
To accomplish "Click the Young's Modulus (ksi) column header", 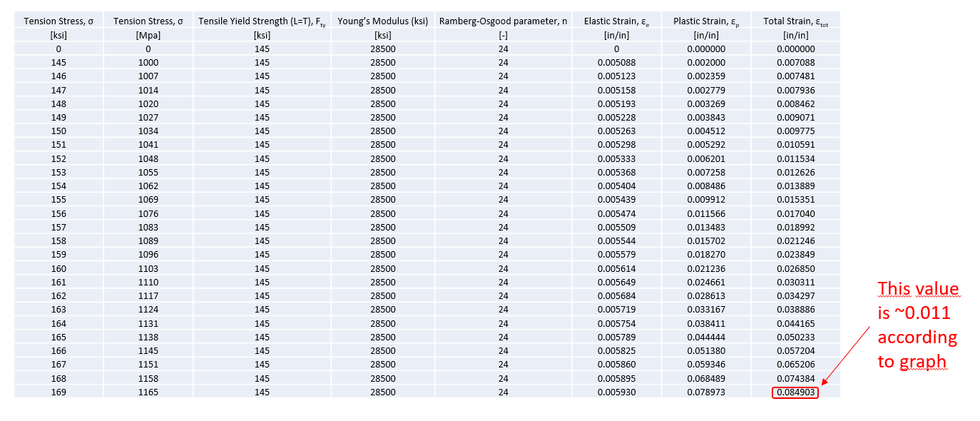I will [383, 21].
